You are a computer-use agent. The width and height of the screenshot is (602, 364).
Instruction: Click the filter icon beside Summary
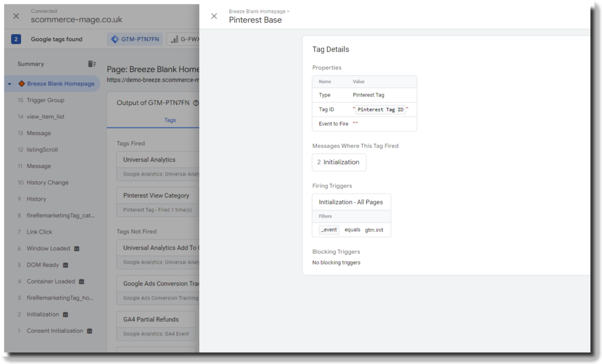tap(91, 63)
